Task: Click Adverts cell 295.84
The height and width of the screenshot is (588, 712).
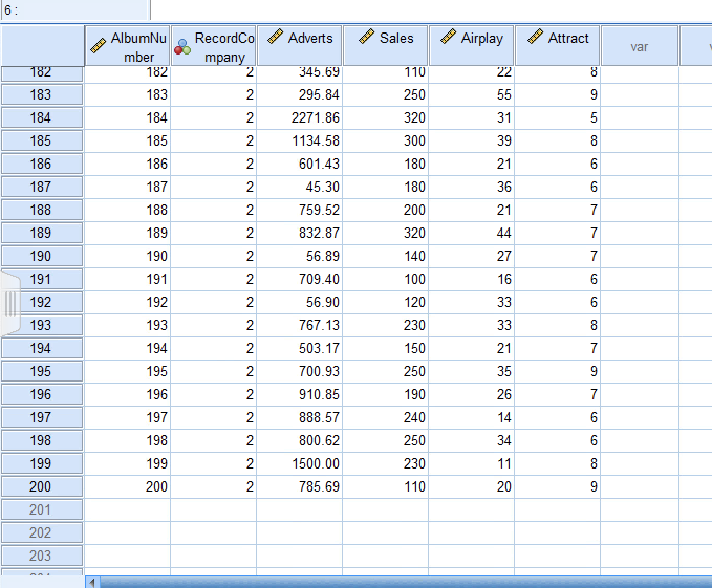Action: (299, 95)
